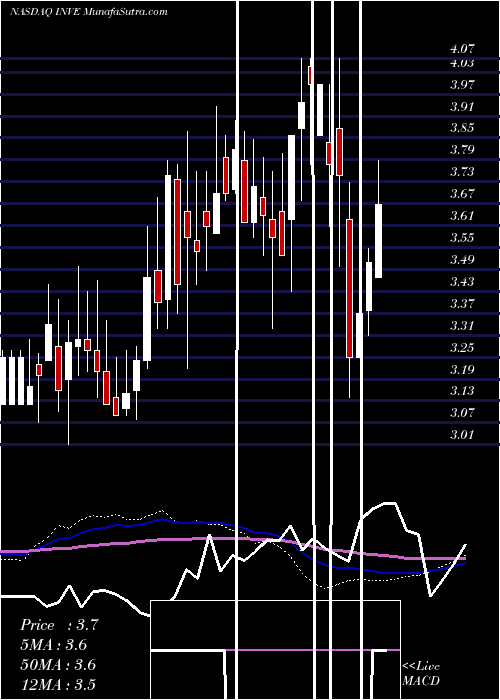This screenshot has width=500, height=700.
Task: Click the <<Live MACD label
Action: (421, 674)
